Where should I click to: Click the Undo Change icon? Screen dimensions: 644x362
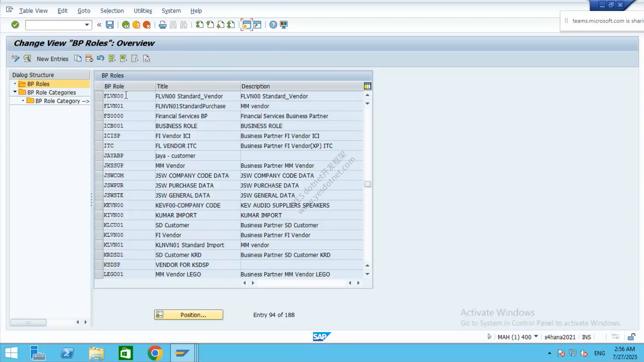coord(100,59)
